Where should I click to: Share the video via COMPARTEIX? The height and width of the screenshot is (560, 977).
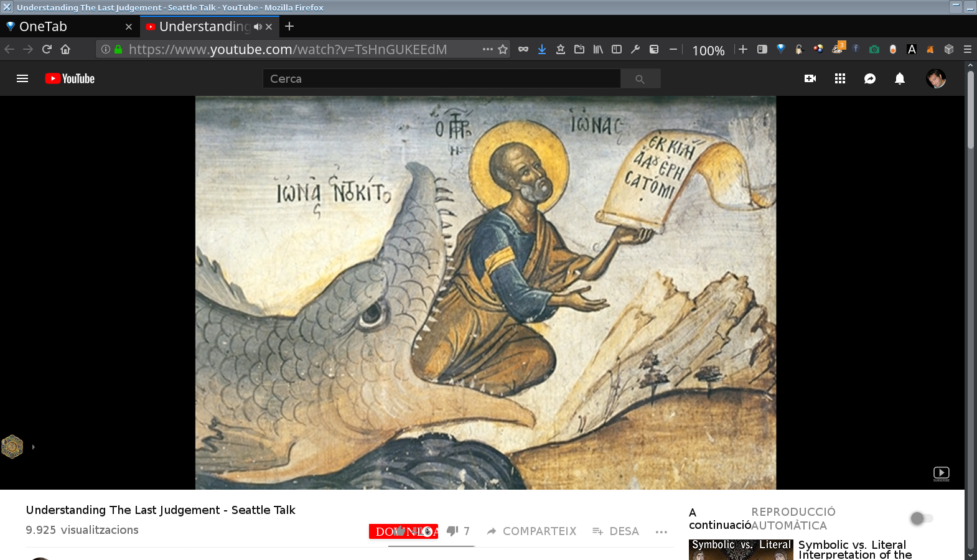point(531,531)
